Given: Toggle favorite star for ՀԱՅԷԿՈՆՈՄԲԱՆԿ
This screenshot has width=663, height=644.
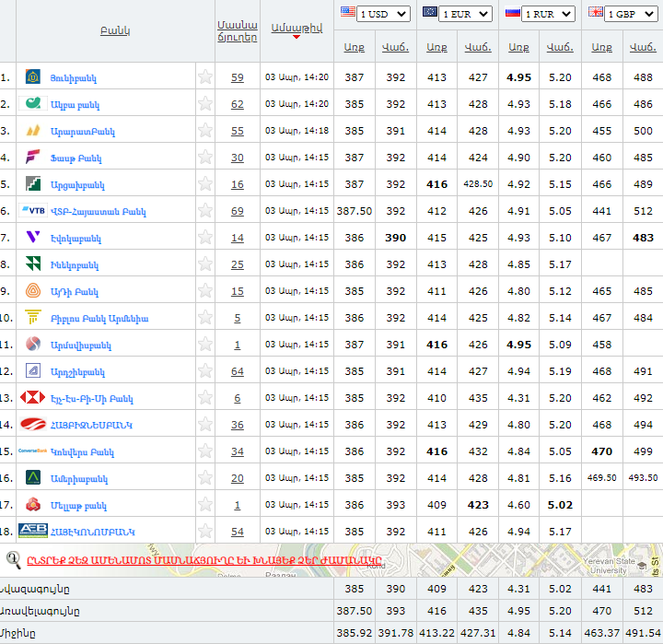Looking at the screenshot, I should coord(205,531).
